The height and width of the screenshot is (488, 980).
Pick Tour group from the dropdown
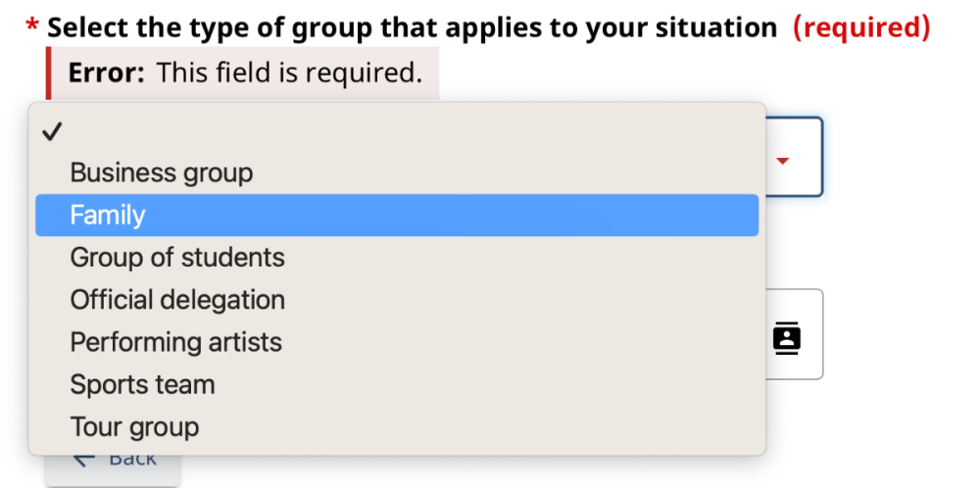(134, 426)
